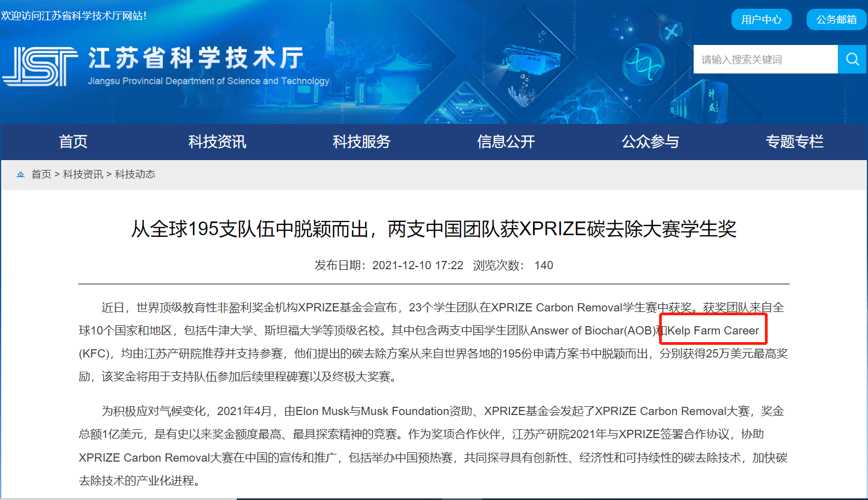
Task: Open 用户中心 user center
Action: 761,20
